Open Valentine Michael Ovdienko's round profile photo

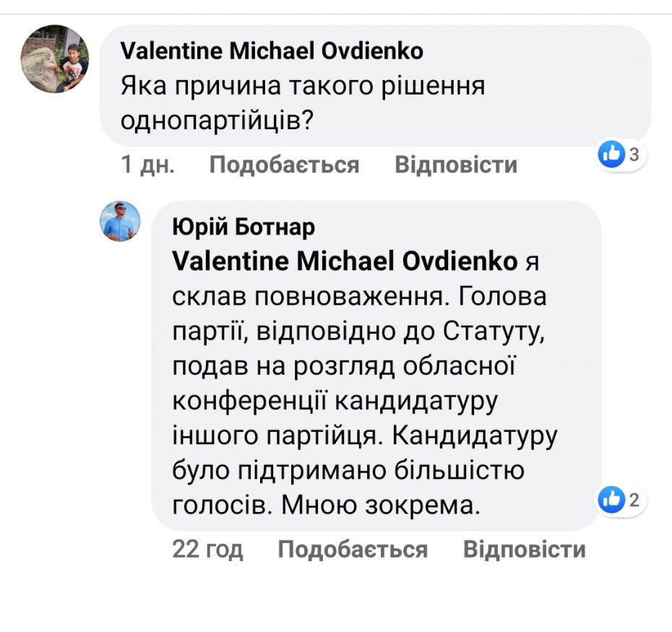tap(55, 59)
